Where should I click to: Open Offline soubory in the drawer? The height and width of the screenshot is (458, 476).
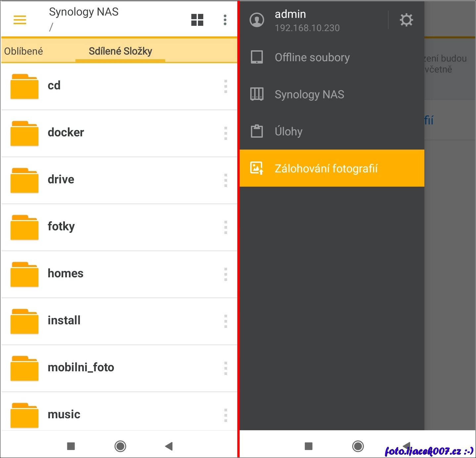[312, 57]
